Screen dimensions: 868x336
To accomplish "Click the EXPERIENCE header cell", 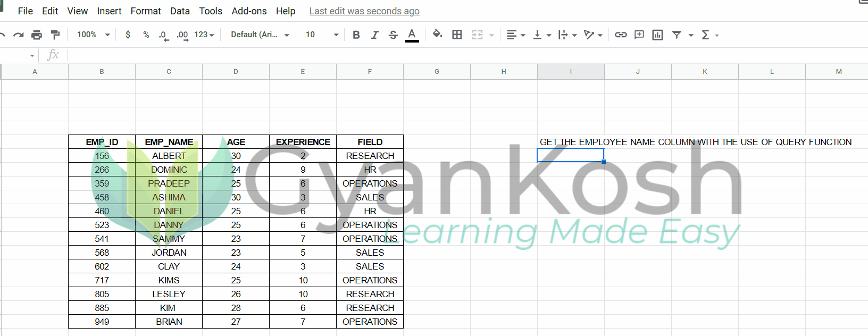I will [303, 142].
